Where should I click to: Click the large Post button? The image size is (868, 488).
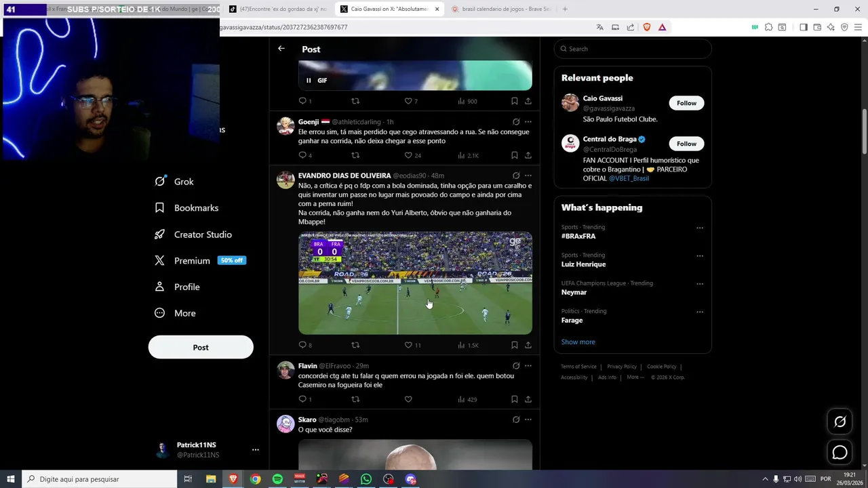click(x=201, y=347)
